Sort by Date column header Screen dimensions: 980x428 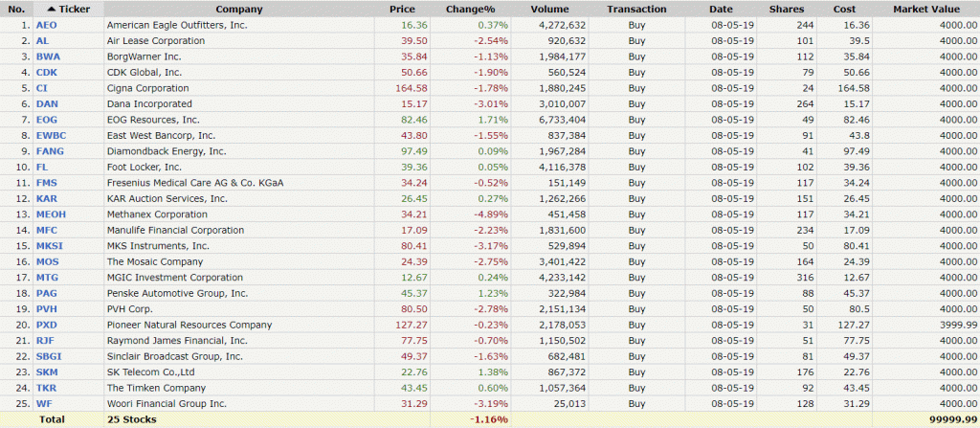click(721, 10)
